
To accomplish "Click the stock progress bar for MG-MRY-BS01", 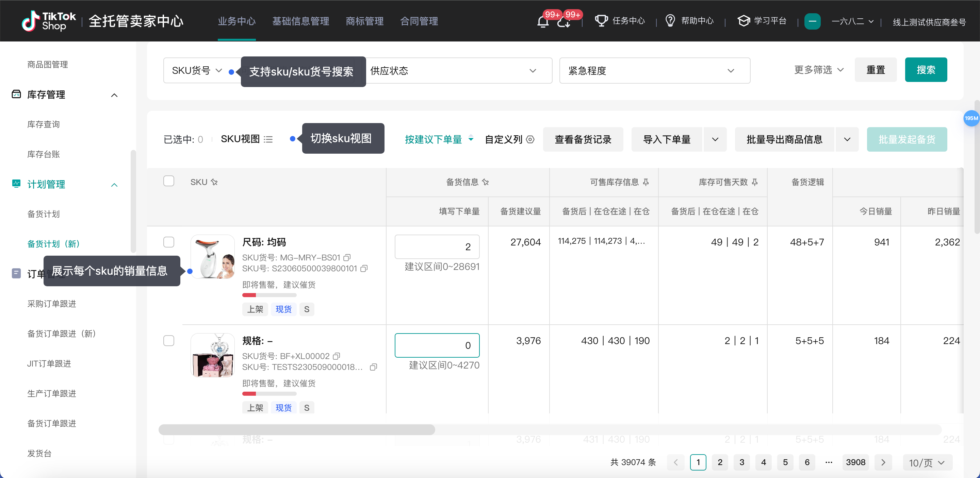I will point(269,295).
